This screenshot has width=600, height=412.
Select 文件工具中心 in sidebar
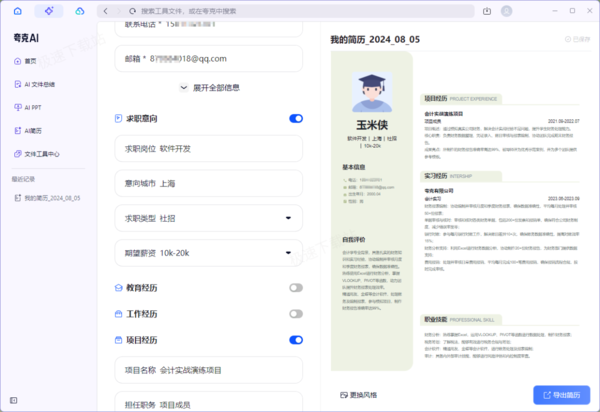click(x=37, y=154)
